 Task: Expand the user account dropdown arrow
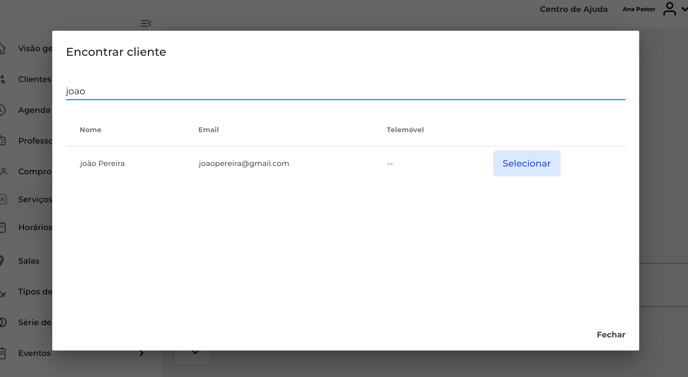click(684, 9)
